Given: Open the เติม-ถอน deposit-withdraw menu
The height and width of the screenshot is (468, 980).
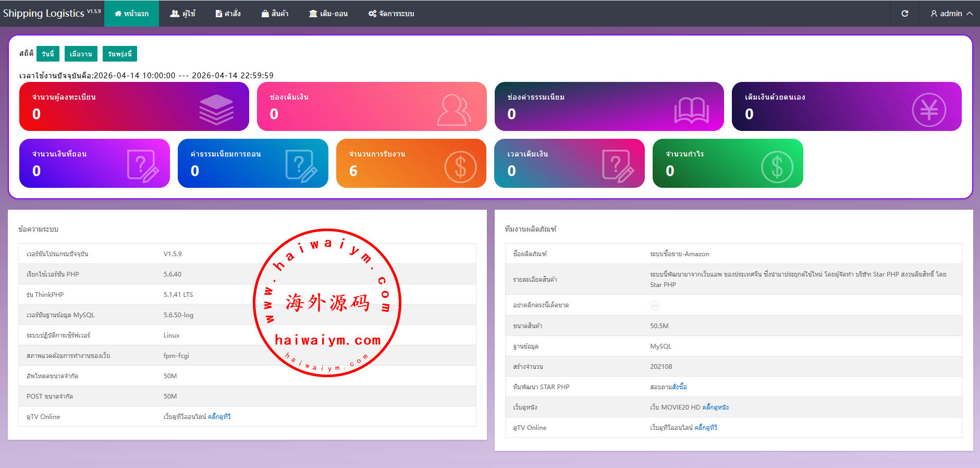Looking at the screenshot, I should 328,14.
